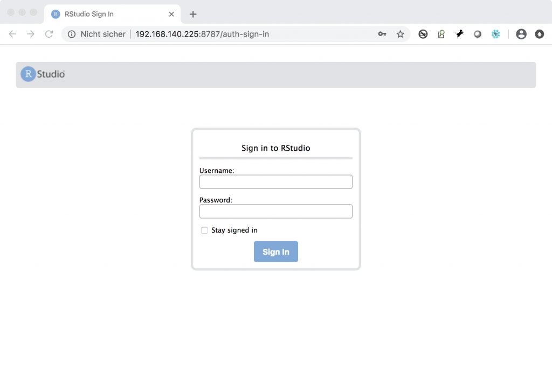Open the grey circular extension icon

(478, 34)
